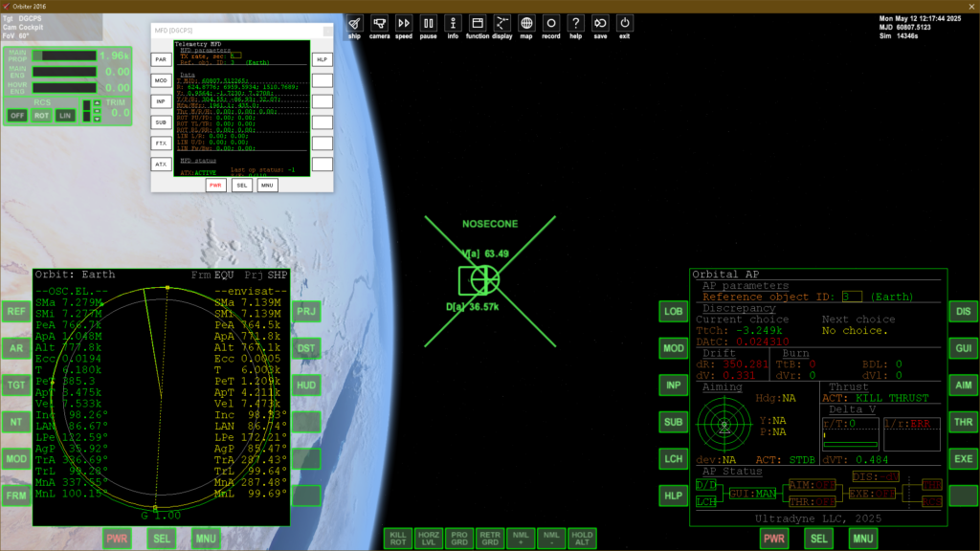This screenshot has width=980, height=551.
Task: Click the REF button on Orbit MFD
Action: (x=16, y=311)
